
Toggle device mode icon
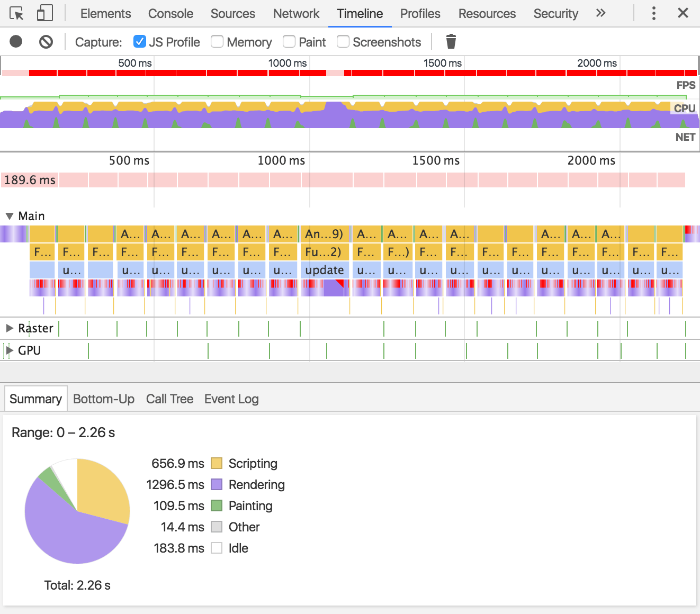pos(45,13)
